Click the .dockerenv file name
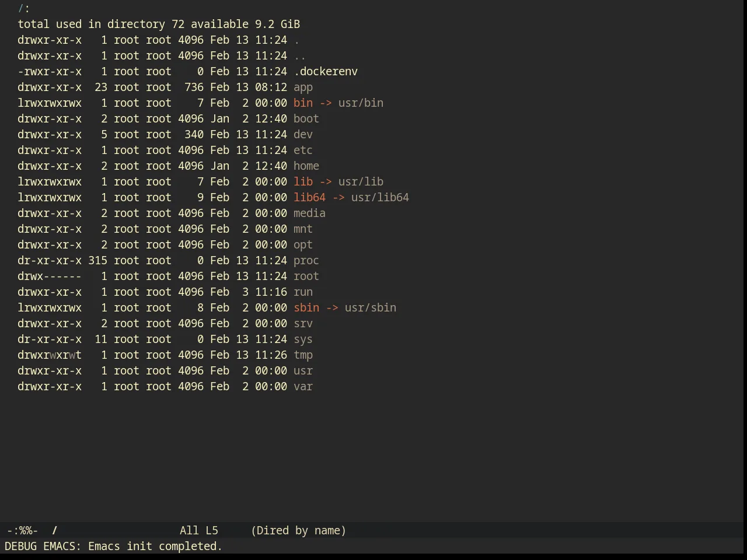 (326, 72)
